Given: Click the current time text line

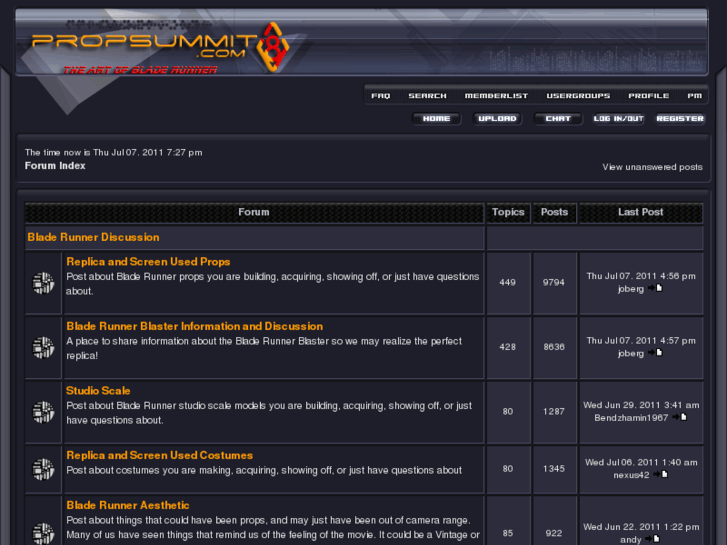Looking at the screenshot, I should coord(114,153).
